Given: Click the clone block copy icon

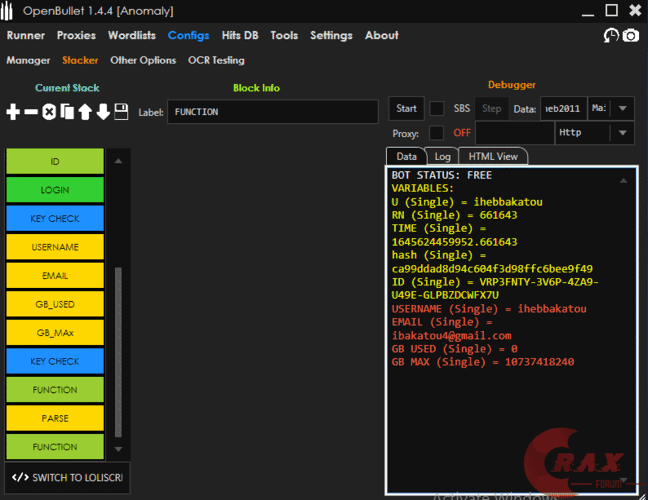Looking at the screenshot, I should (x=67, y=111).
